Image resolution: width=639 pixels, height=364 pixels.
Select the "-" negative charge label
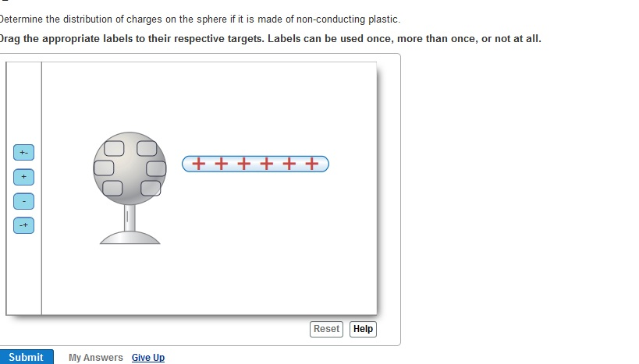[23, 201]
